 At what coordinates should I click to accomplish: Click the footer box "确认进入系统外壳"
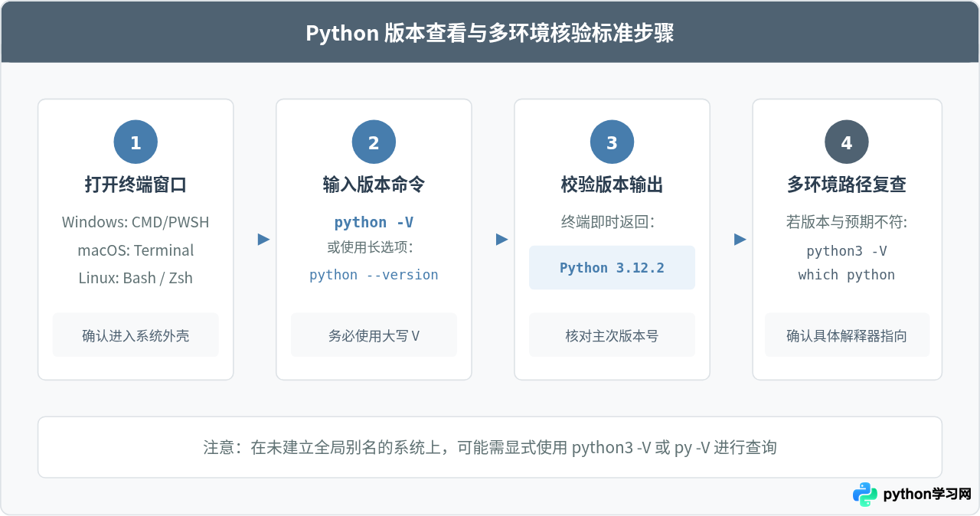point(136,335)
